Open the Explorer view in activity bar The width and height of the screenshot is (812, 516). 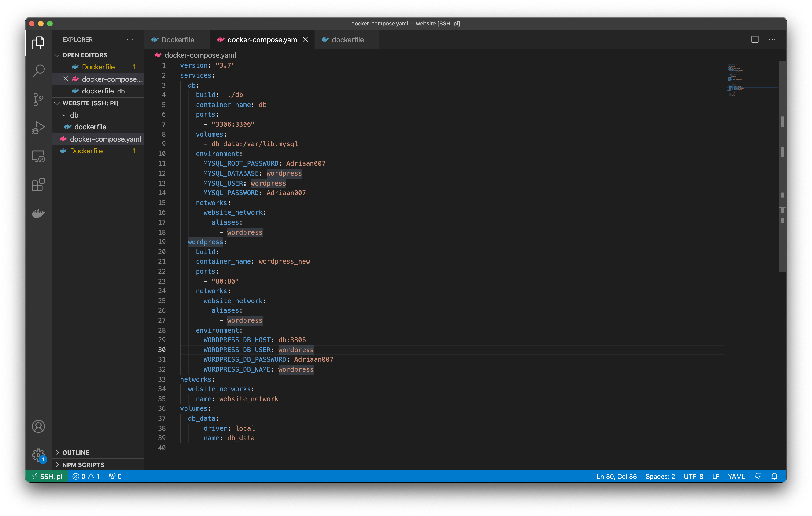38,43
